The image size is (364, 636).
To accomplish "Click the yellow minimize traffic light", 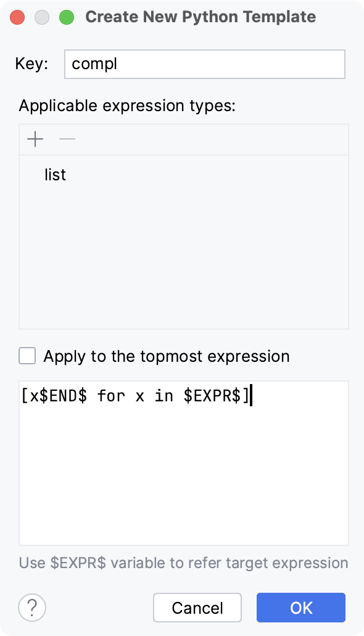I will pyautogui.click(x=42, y=17).
